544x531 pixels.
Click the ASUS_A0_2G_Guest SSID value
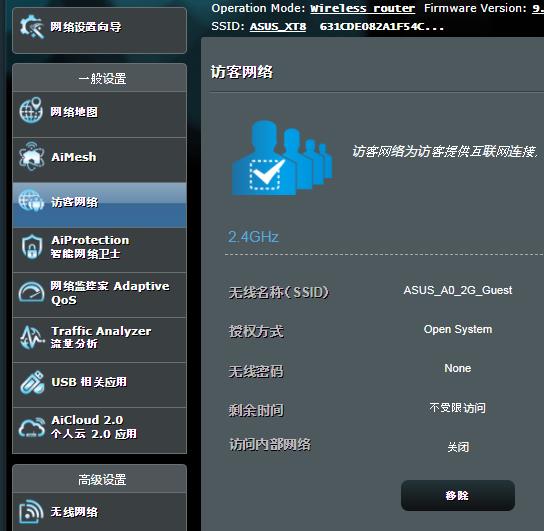pyautogui.click(x=458, y=290)
